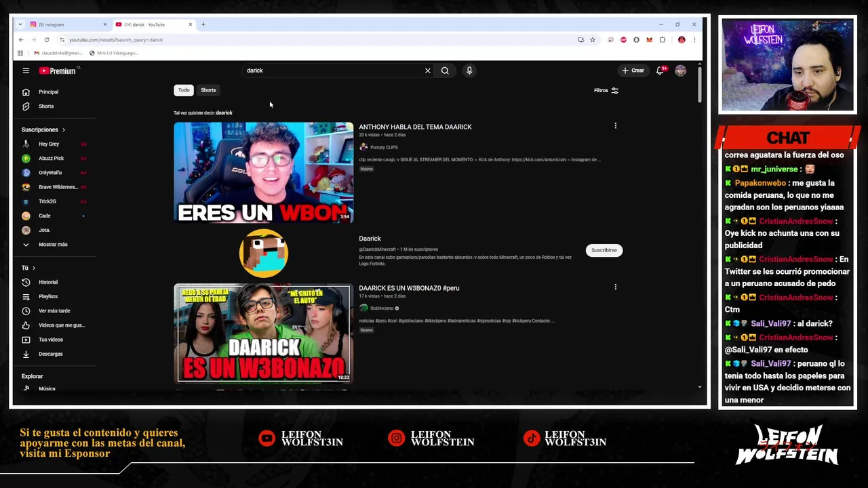Bookmark this page with the star
Viewport: 868px width, 488px height.
coord(592,40)
